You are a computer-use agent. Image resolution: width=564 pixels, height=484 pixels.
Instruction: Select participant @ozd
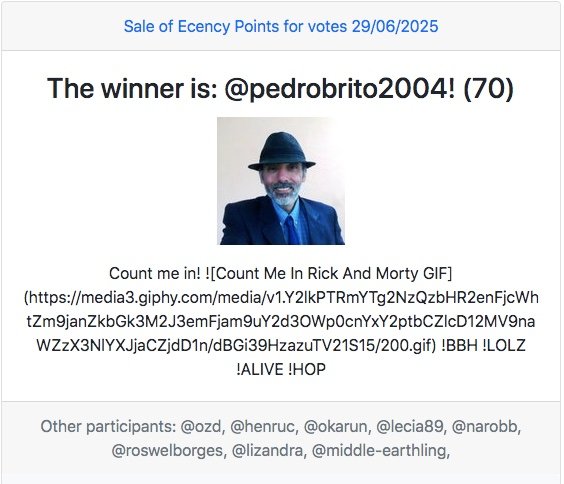(203, 427)
